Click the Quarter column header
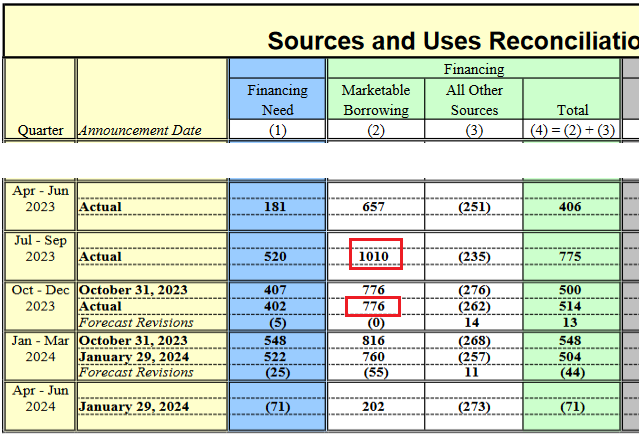Image resolution: width=639 pixels, height=441 pixels. point(40,130)
